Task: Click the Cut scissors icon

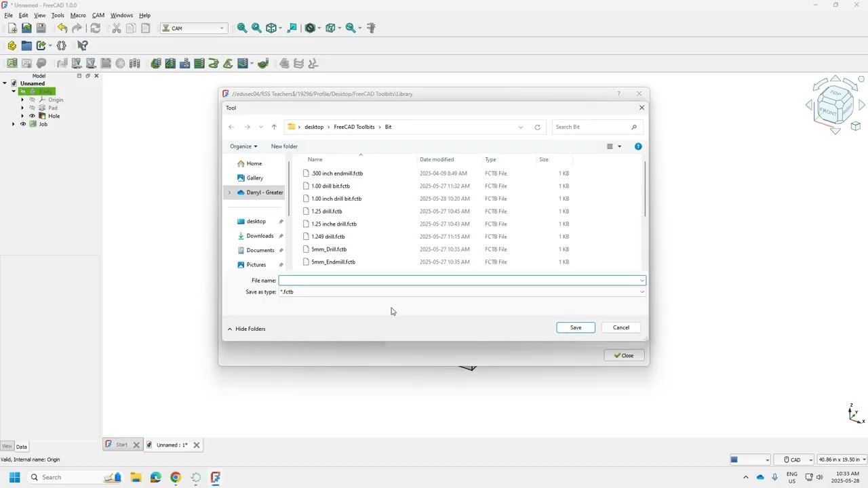Action: (117, 28)
